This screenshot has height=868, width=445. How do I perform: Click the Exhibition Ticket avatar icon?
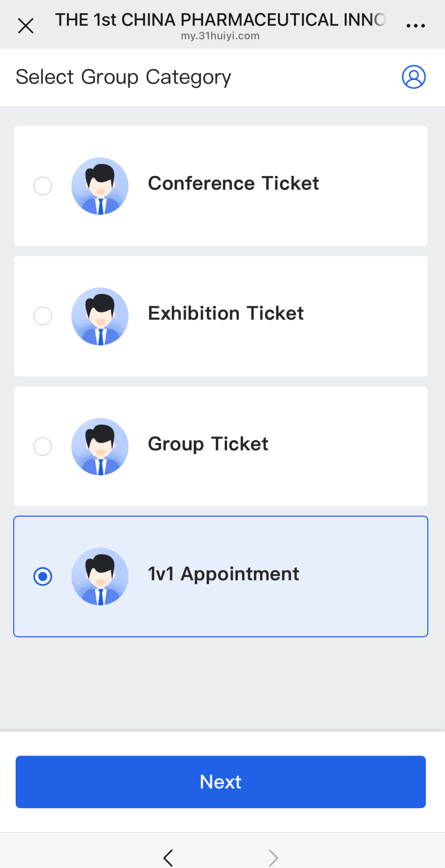point(100,316)
